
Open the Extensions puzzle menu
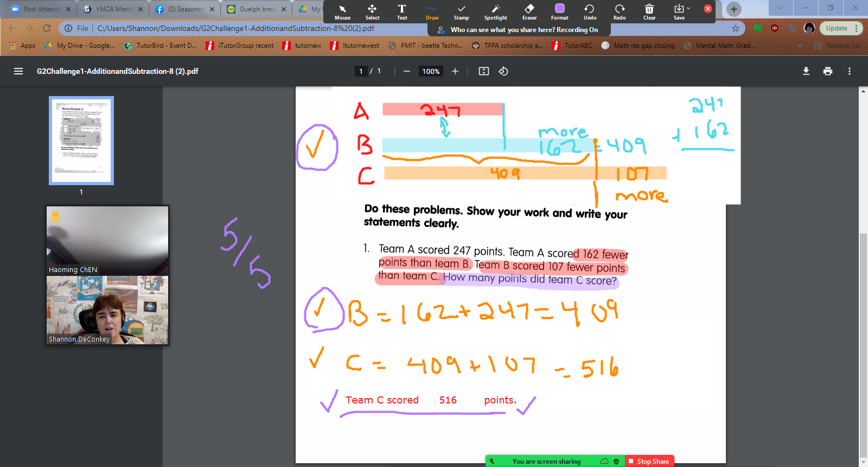pyautogui.click(x=792, y=28)
